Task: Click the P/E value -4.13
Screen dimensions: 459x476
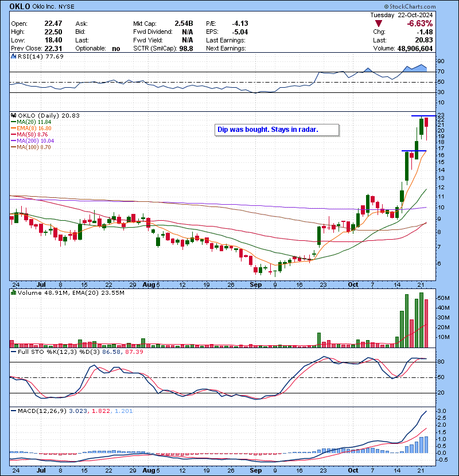Action: (x=240, y=24)
